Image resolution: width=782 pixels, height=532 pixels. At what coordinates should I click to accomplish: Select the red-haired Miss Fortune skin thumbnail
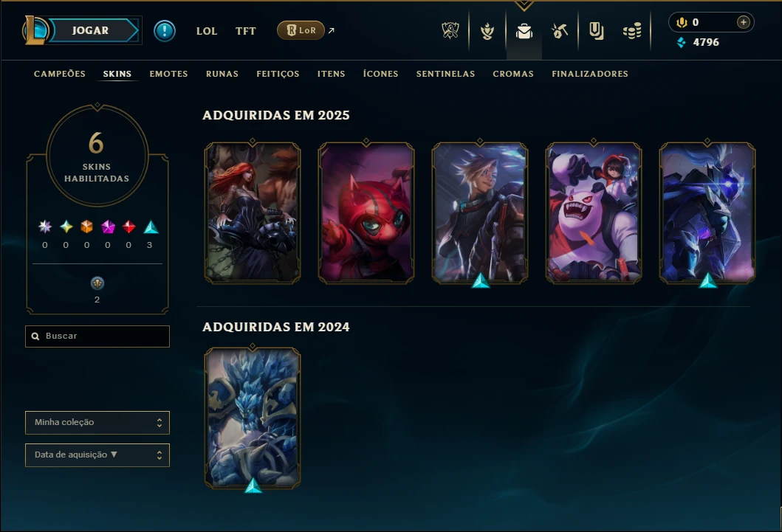[253, 213]
